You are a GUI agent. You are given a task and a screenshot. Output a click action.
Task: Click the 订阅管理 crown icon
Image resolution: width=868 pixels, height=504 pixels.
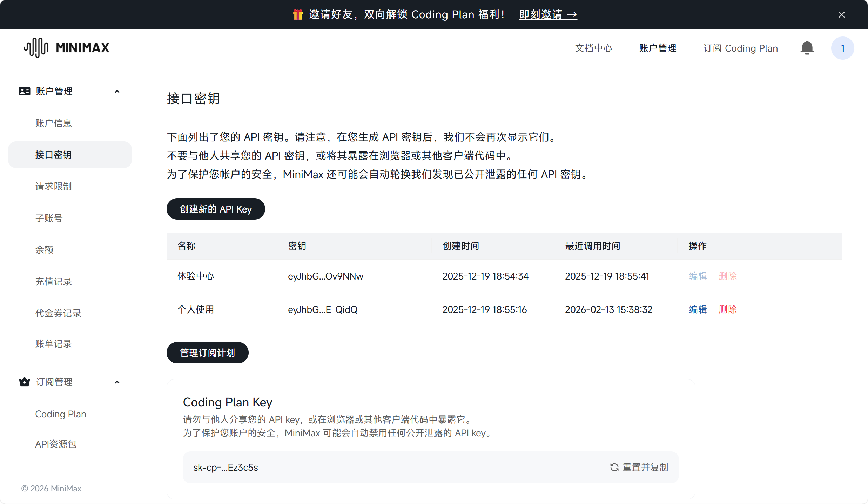tap(24, 382)
